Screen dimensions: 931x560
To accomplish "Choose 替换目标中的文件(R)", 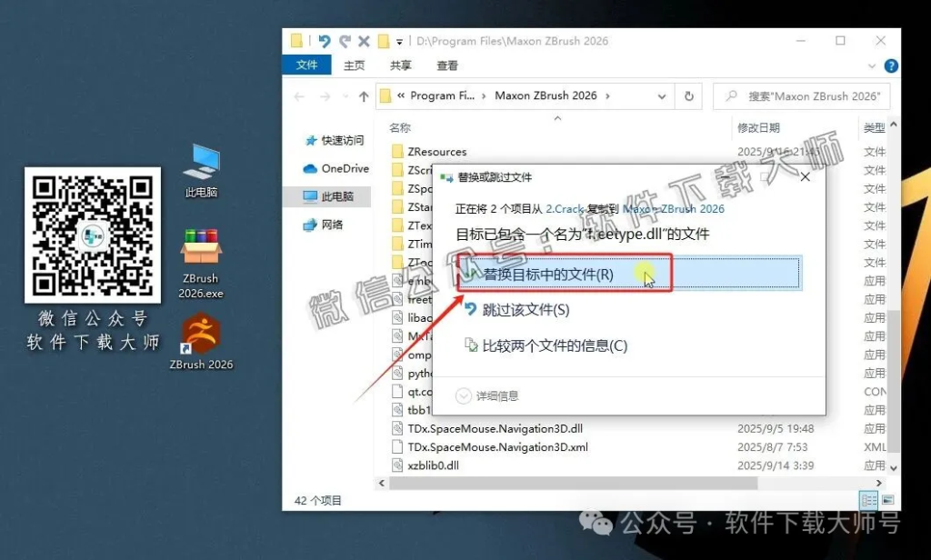I will coord(548,274).
